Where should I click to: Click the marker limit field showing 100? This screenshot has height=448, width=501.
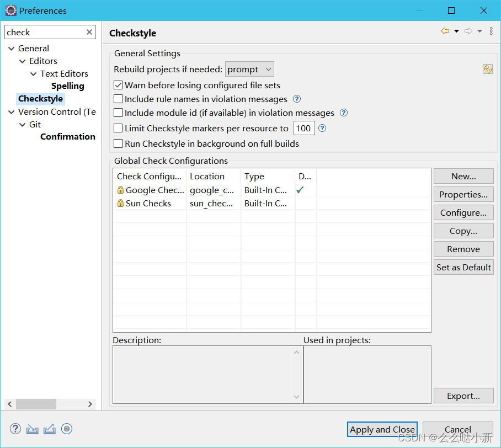point(304,128)
